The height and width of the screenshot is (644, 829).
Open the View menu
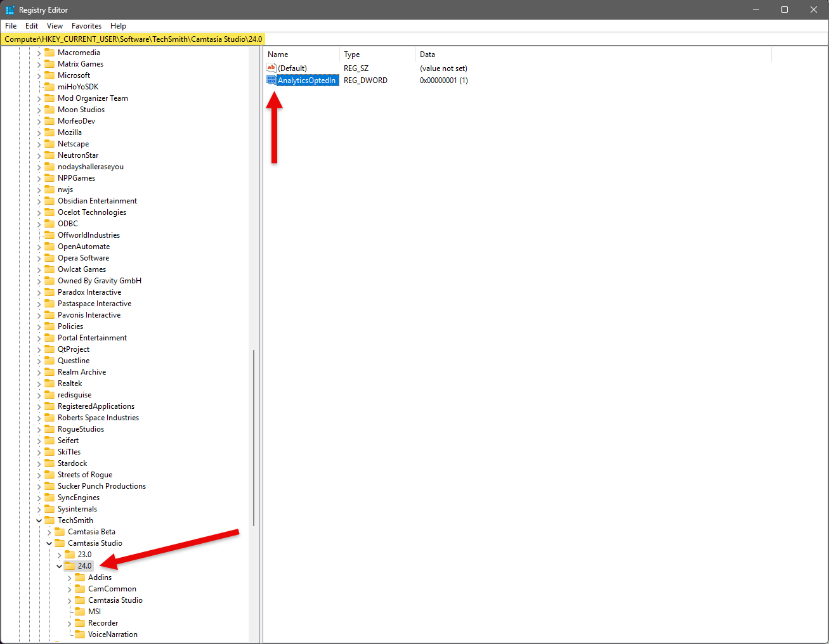55,26
